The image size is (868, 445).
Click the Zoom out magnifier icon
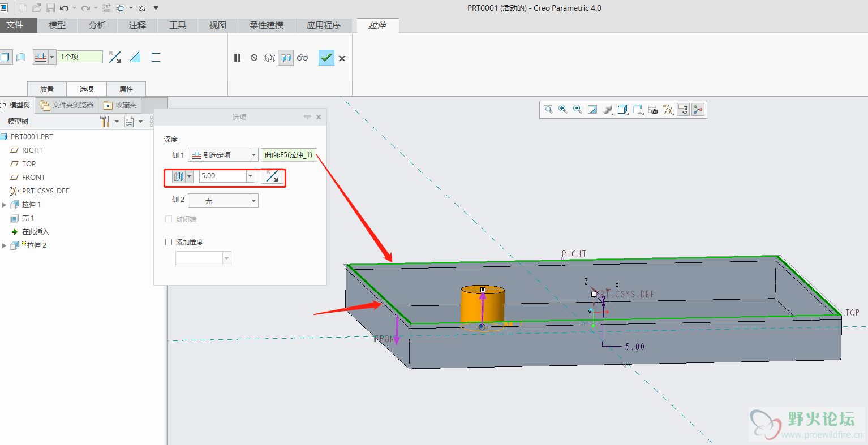578,109
